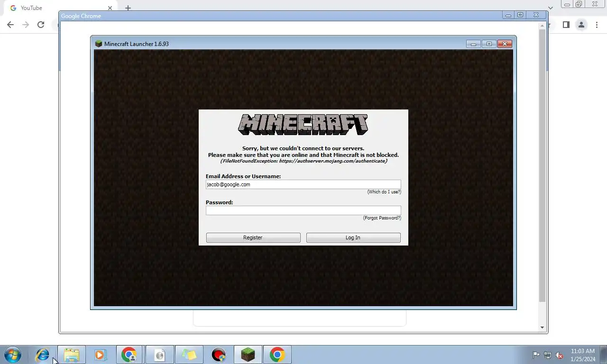Image resolution: width=607 pixels, height=364 pixels.
Task: Open the Chrome with profile badge taskbar icon
Action: (129, 355)
